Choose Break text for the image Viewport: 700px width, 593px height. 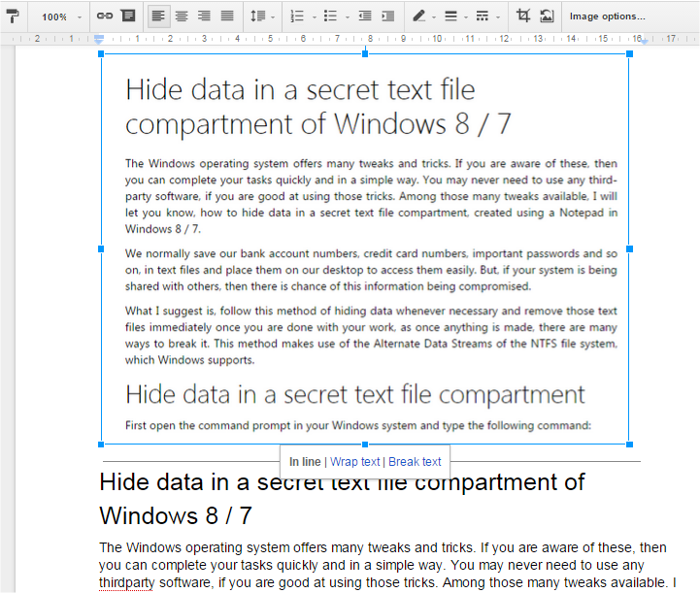click(415, 461)
